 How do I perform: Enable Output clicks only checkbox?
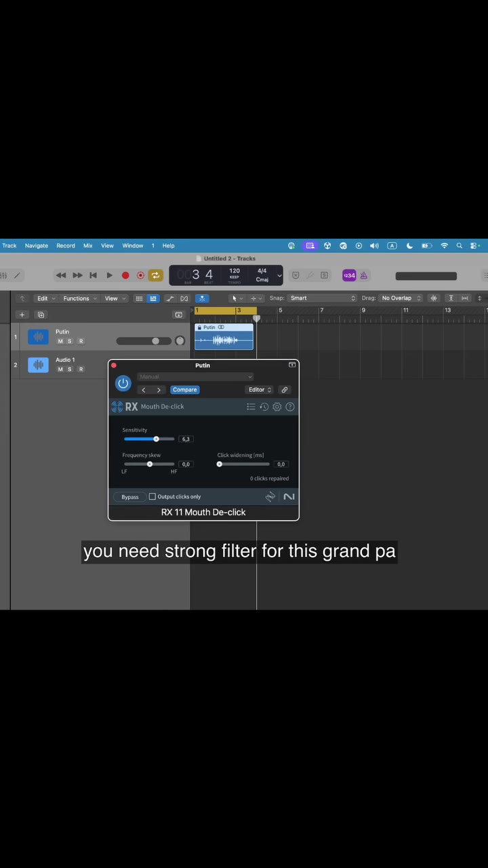(x=152, y=497)
